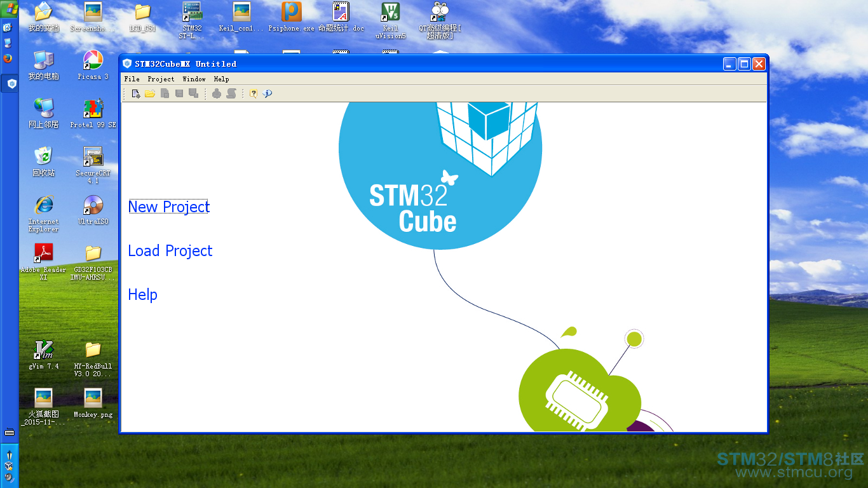The width and height of the screenshot is (868, 488).
Task: Click the Firefox icon in the taskbar
Action: click(8, 58)
